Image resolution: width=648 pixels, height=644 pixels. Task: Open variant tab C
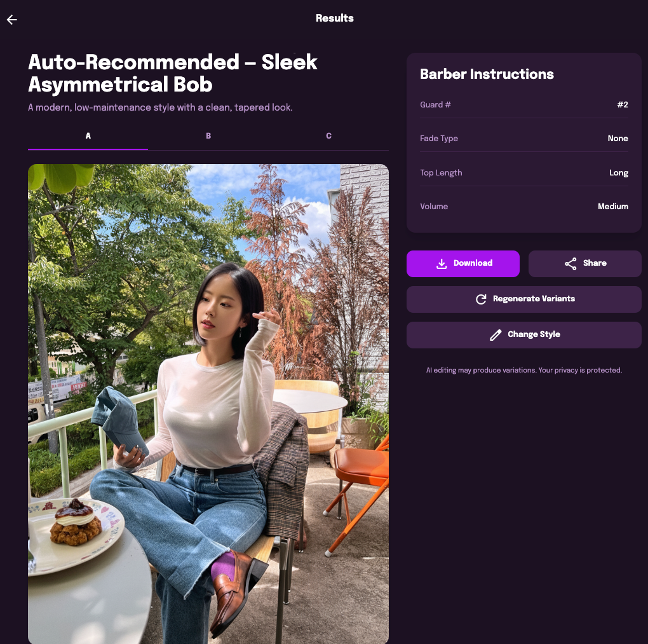(328, 136)
